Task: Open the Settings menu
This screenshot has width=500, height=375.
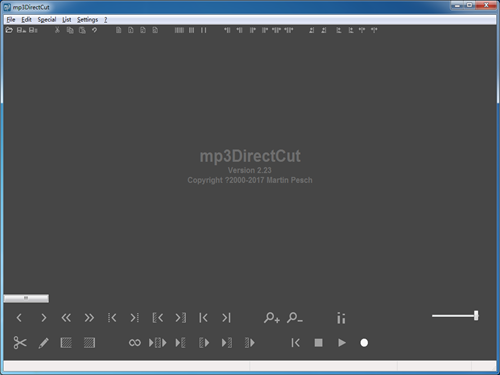Action: (87, 20)
